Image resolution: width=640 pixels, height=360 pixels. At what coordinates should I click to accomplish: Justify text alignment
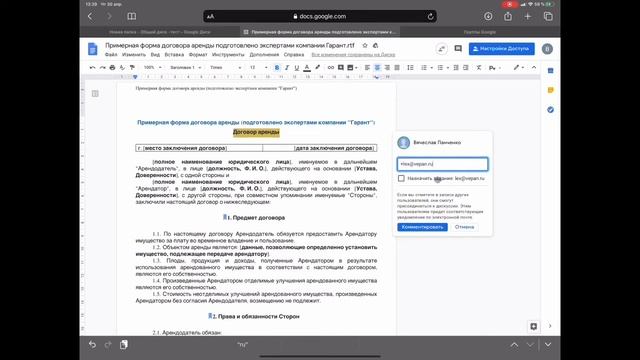[x=397, y=67]
